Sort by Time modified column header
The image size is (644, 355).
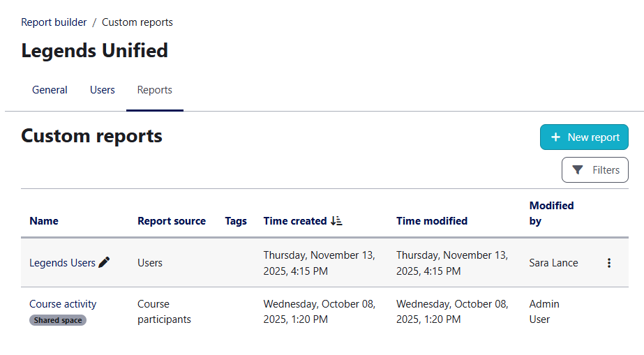click(432, 221)
